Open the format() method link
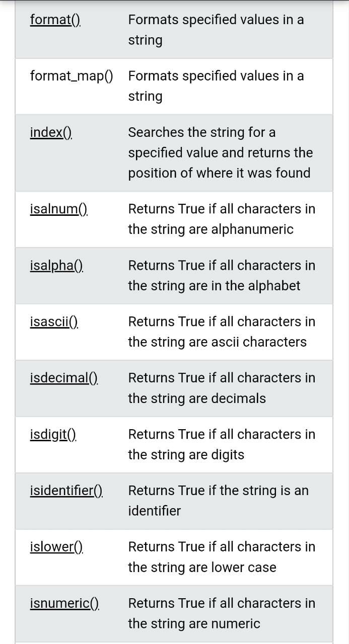 tap(55, 20)
